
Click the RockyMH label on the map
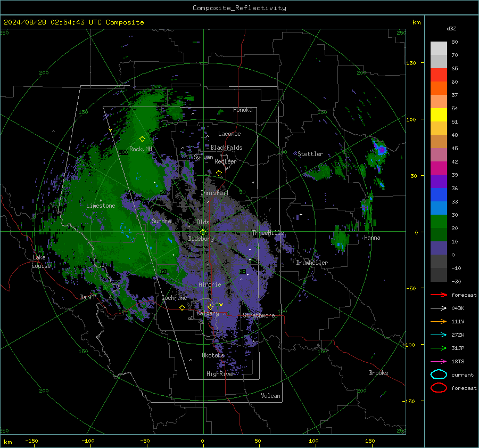tap(141, 149)
